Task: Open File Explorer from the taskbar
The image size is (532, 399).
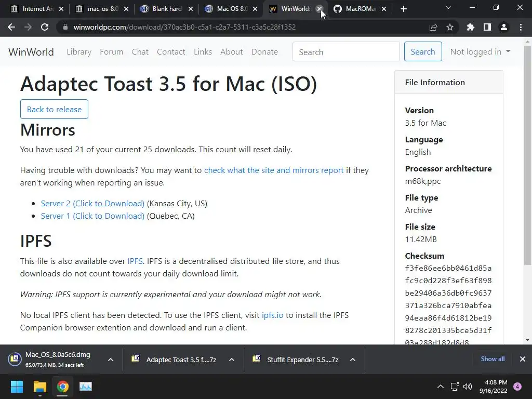Action: pyautogui.click(x=39, y=387)
